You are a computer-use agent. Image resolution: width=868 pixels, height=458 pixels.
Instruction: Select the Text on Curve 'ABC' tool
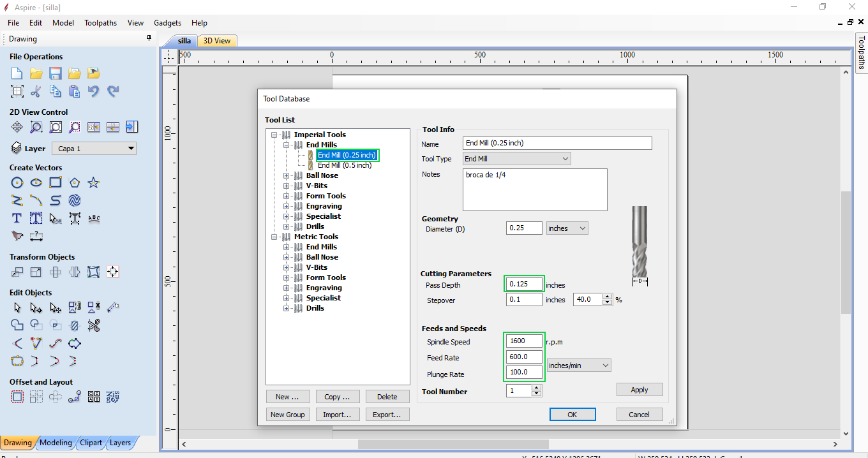(x=94, y=218)
